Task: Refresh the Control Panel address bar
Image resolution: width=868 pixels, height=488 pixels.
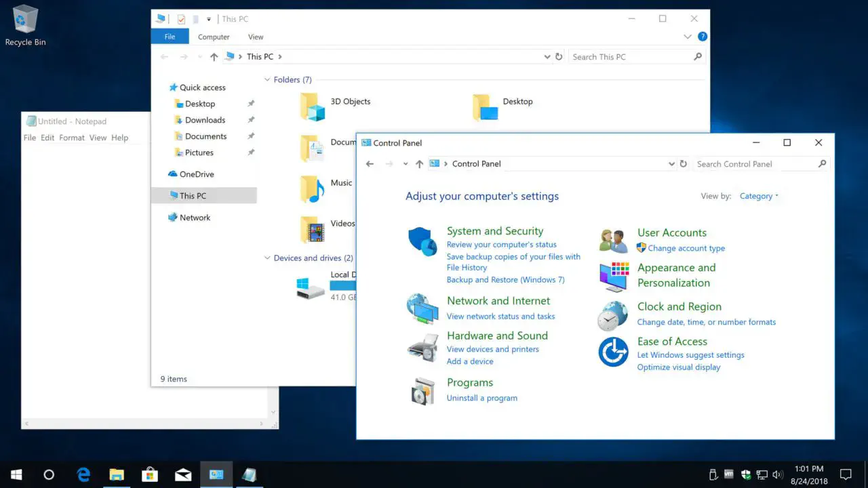Action: (683, 164)
